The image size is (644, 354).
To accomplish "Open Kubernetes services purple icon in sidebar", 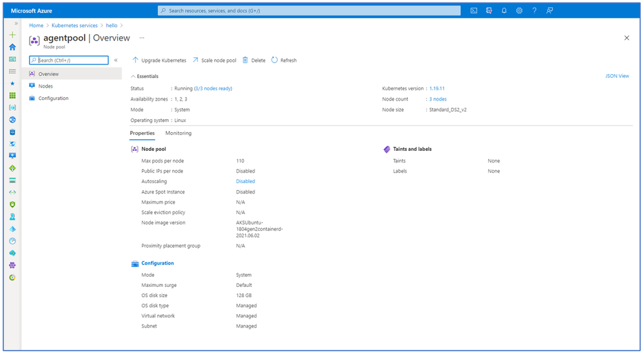I will 12,265.
